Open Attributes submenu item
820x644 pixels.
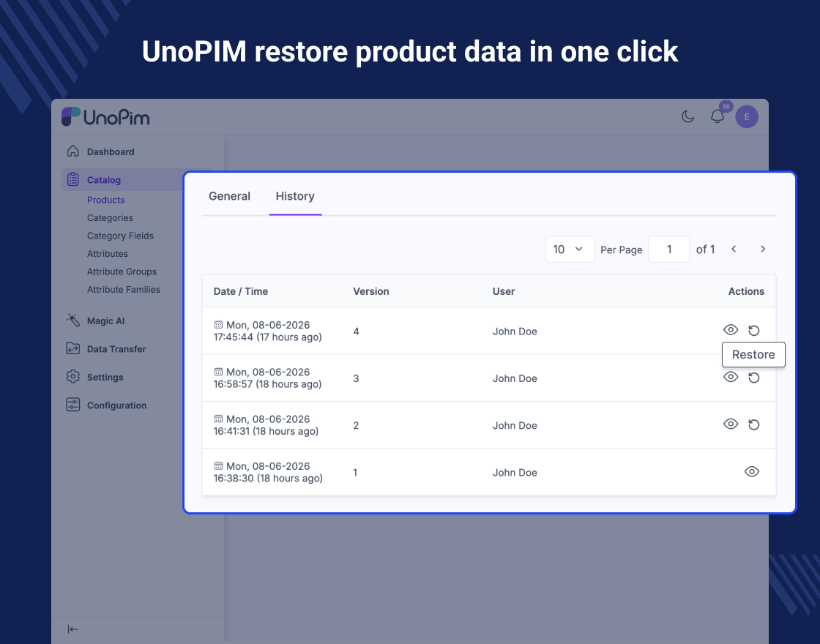click(107, 253)
